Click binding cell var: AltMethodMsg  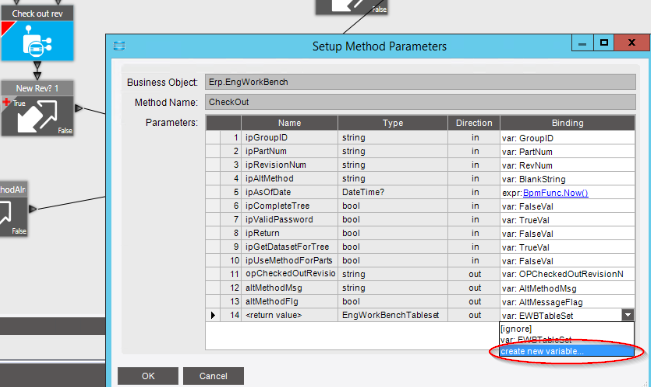tap(568, 288)
